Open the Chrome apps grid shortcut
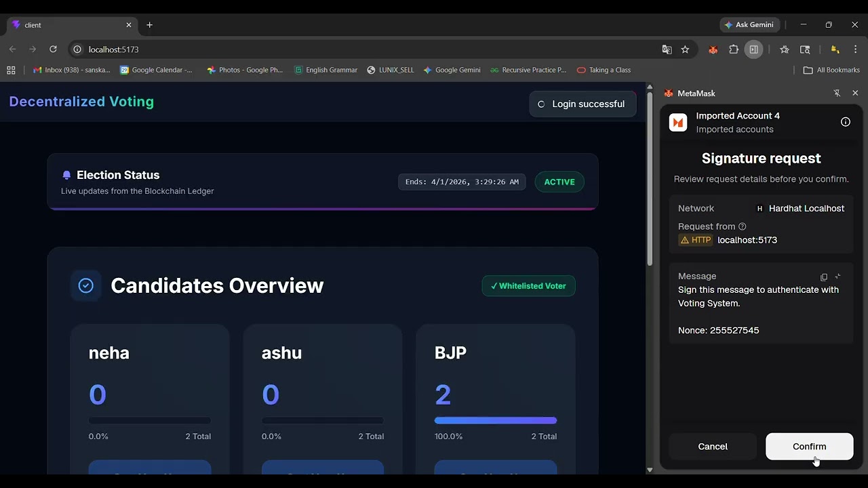Image resolution: width=868 pixels, height=488 pixels. pyautogui.click(x=11, y=70)
